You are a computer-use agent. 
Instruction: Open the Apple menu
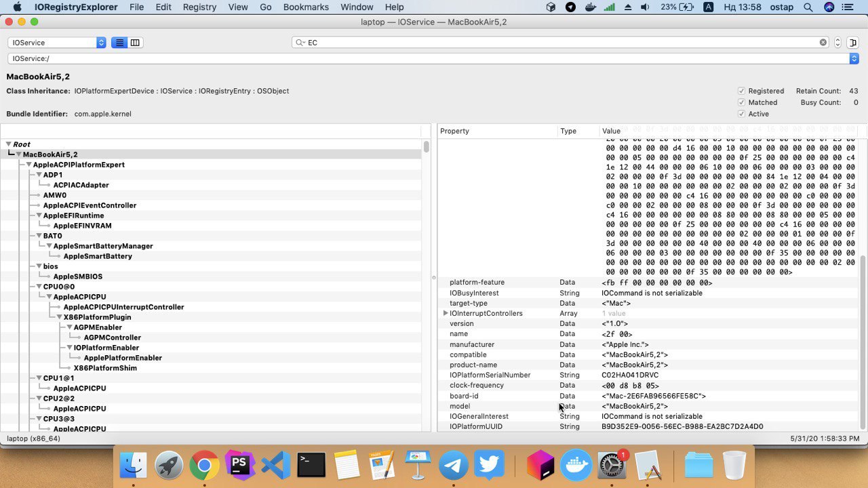(18, 7)
